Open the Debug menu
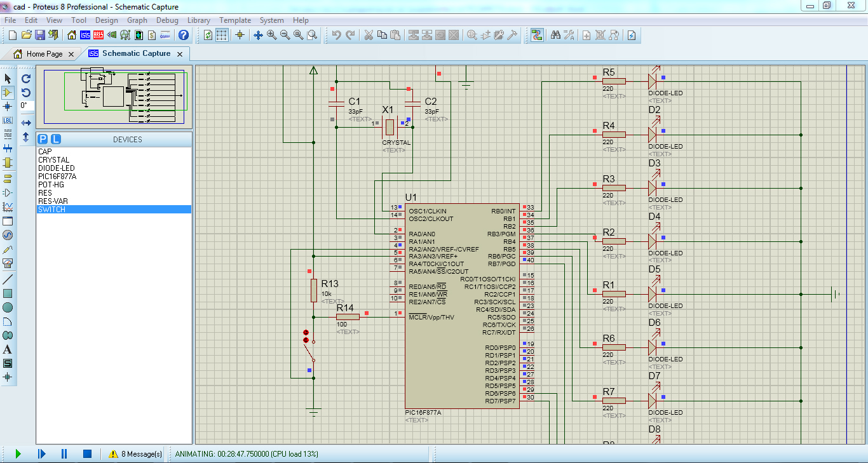This screenshot has height=463, width=868. (x=167, y=20)
